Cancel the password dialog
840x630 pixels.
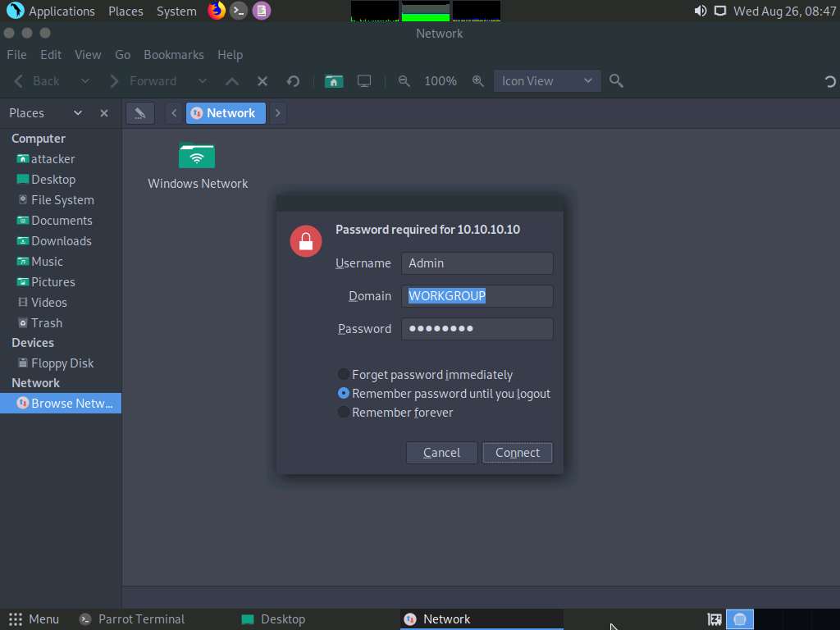(x=441, y=452)
